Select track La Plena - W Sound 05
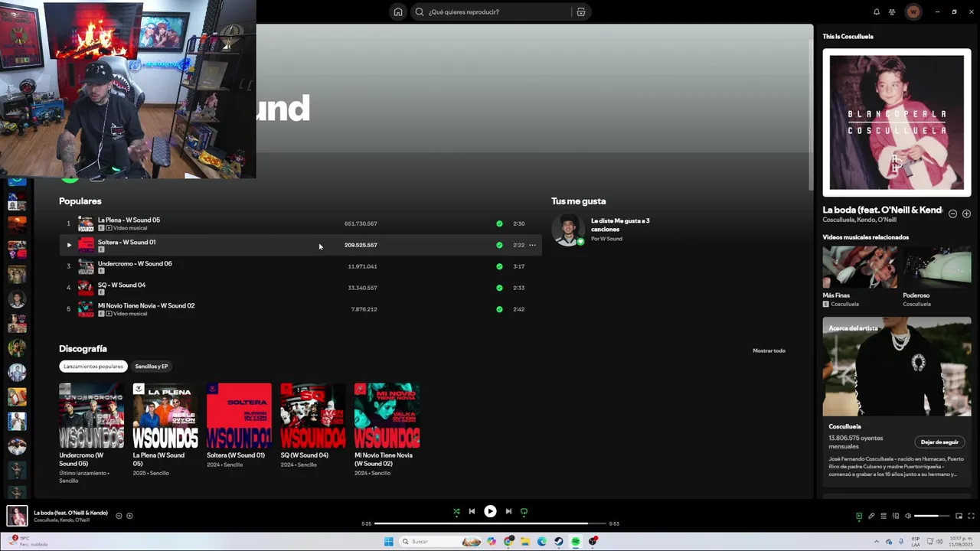 129,220
